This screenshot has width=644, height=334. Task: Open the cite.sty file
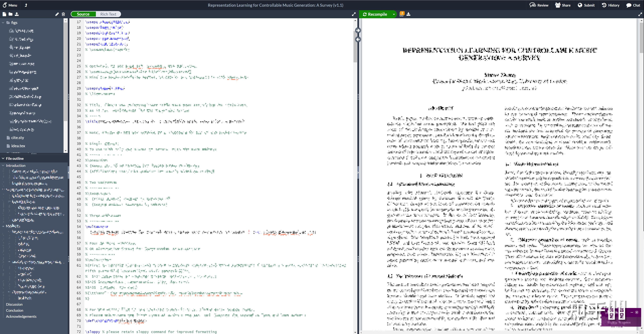(17, 138)
